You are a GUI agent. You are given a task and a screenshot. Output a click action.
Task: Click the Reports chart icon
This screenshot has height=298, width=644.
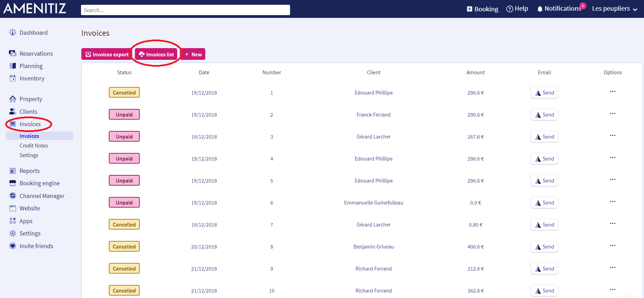coord(13,171)
